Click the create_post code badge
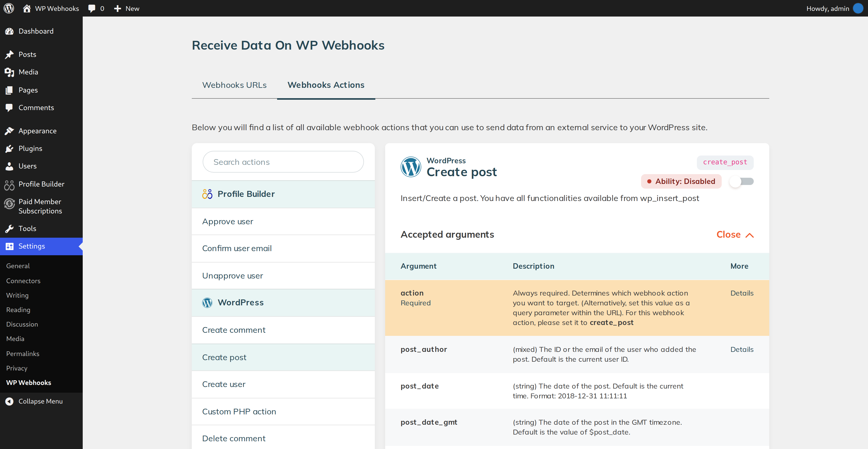Screen dimensions: 868x449 tap(725, 162)
